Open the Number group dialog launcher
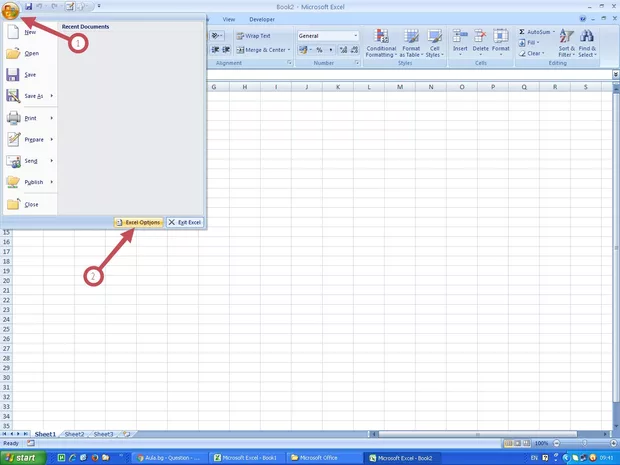Screen dimensions: 620x465 357,63
